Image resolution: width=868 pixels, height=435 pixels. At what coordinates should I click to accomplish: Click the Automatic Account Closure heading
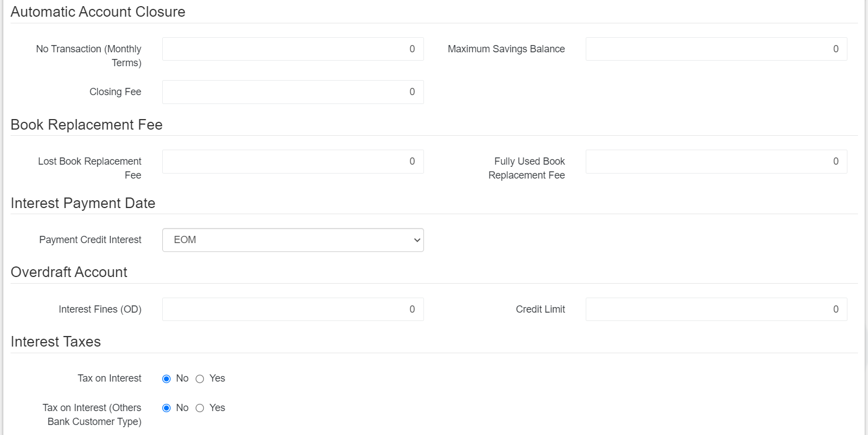[98, 12]
